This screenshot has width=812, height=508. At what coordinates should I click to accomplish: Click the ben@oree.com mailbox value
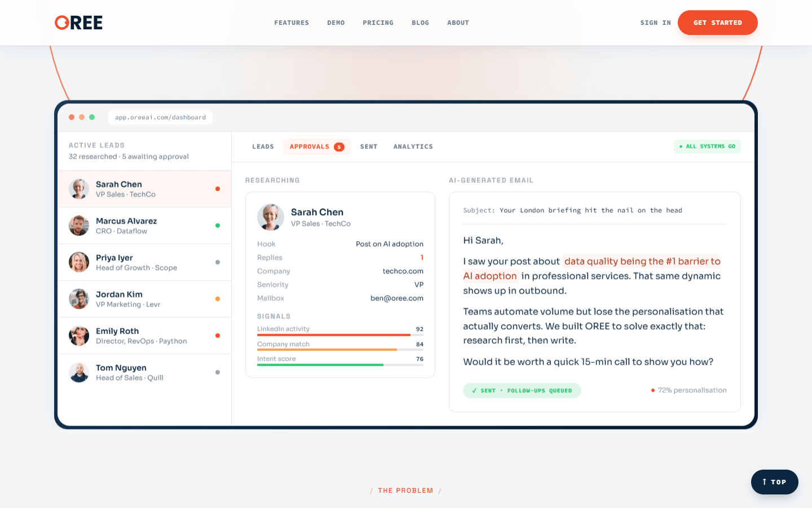397,299
